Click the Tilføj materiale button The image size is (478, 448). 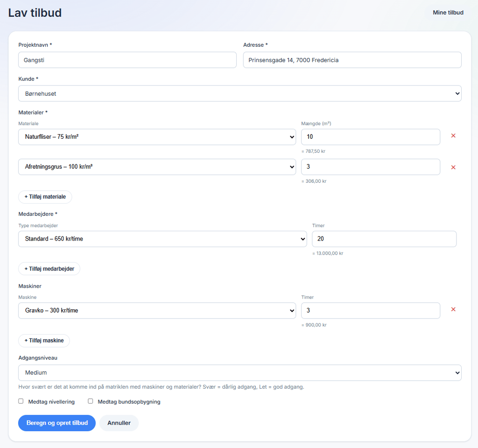click(x=45, y=197)
